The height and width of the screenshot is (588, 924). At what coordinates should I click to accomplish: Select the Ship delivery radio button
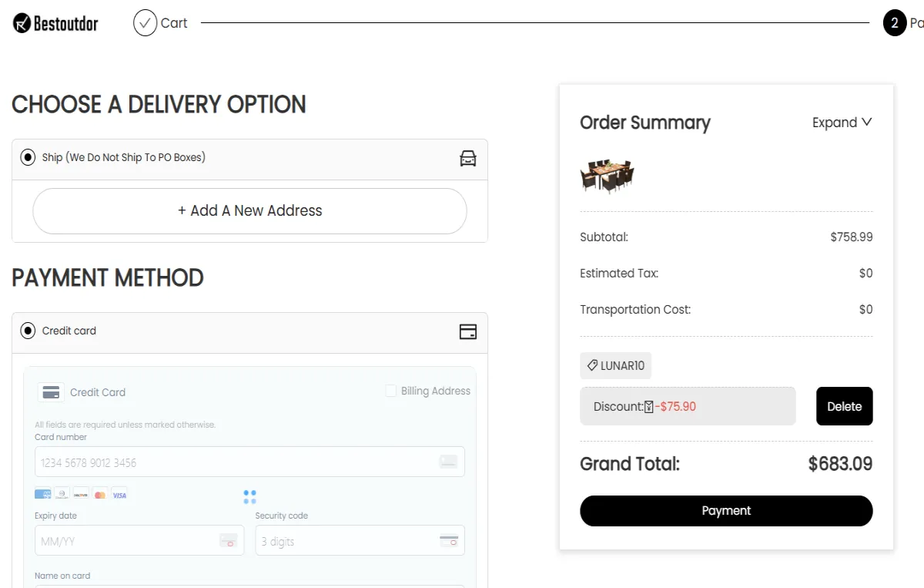click(27, 156)
